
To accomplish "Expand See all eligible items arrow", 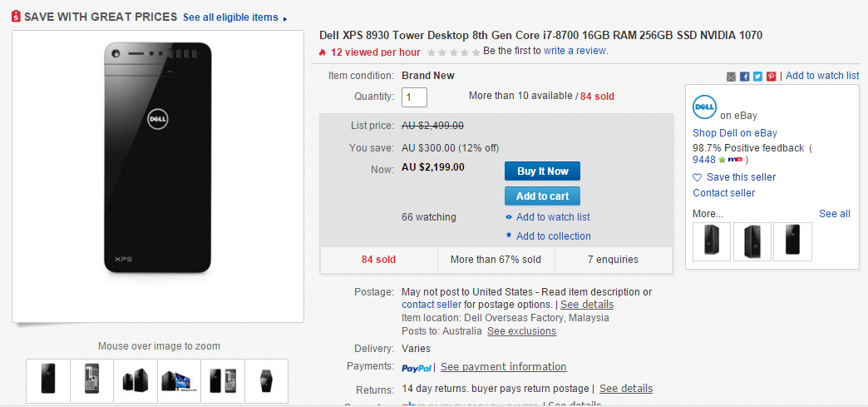I will (x=285, y=19).
